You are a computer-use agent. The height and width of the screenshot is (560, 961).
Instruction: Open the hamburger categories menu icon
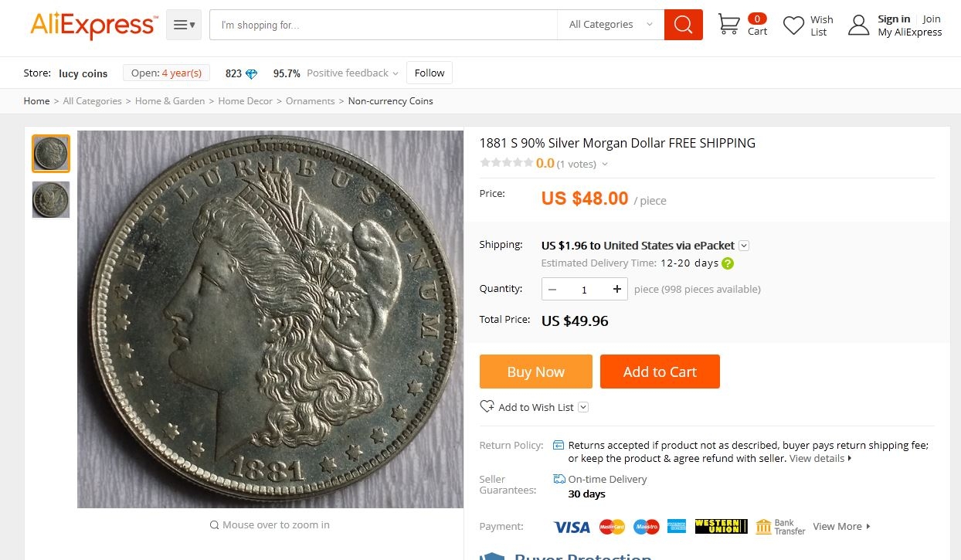coord(184,25)
